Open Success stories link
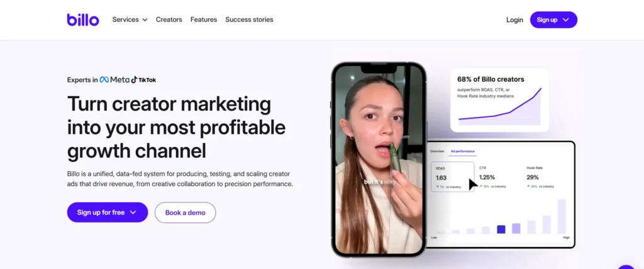This screenshot has height=269, width=644. click(249, 19)
